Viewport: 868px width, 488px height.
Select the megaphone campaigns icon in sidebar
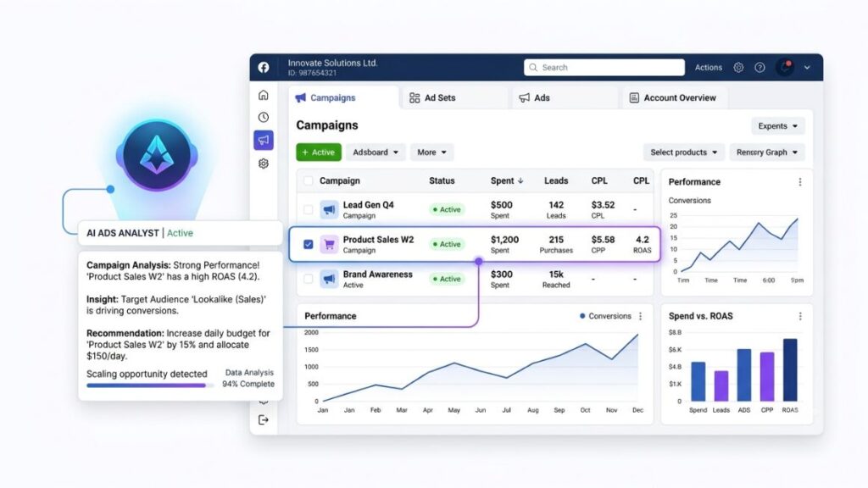pos(264,140)
